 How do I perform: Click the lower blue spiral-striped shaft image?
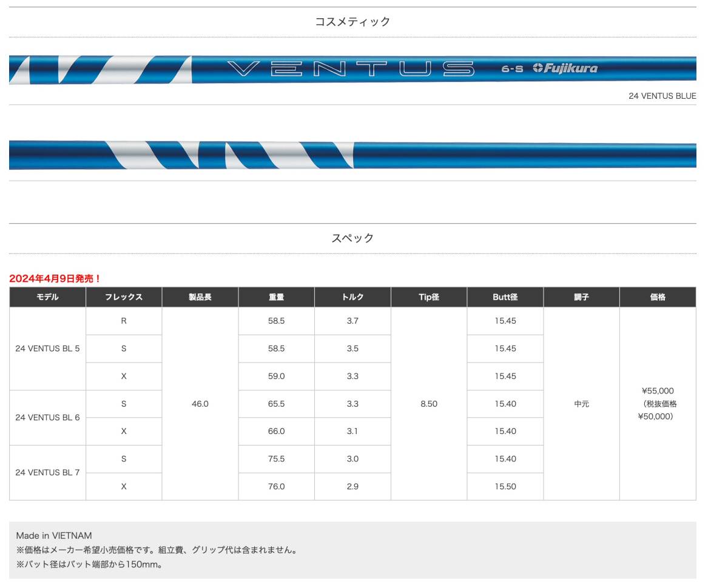point(352,155)
